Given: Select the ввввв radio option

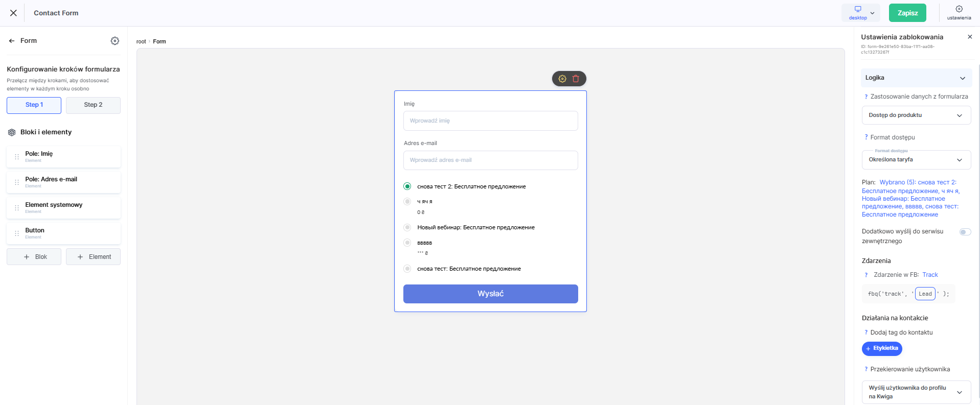Looking at the screenshot, I should 407,243.
